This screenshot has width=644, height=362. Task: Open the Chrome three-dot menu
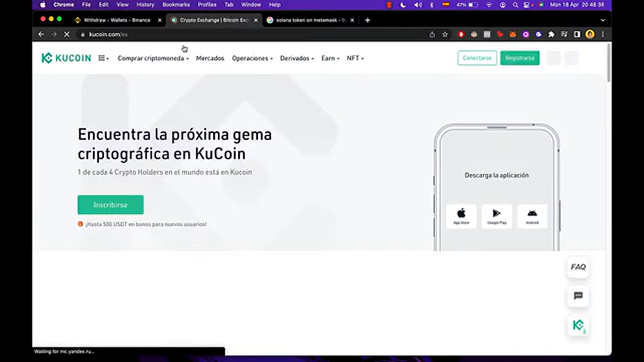tap(603, 34)
